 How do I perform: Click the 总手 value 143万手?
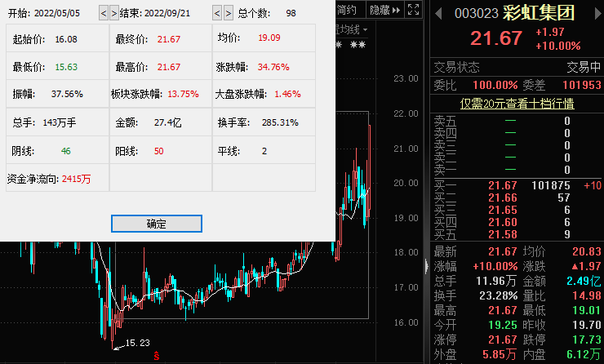click(60, 122)
